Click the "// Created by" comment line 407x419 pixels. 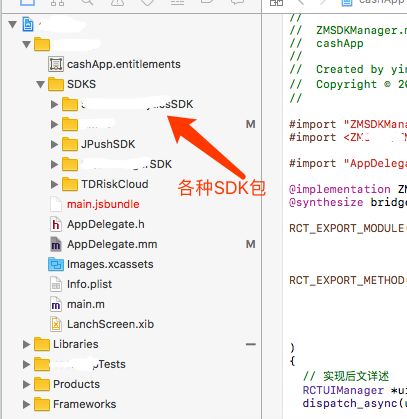pos(348,69)
